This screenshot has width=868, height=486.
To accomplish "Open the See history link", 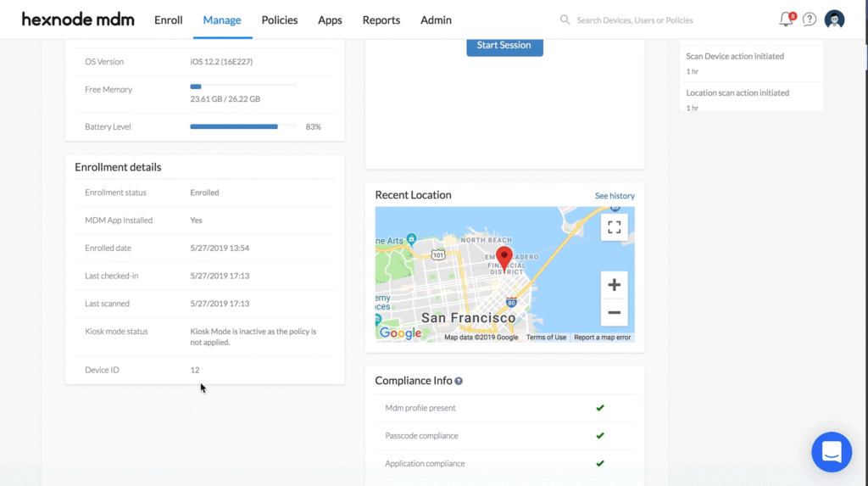I will [x=615, y=196].
